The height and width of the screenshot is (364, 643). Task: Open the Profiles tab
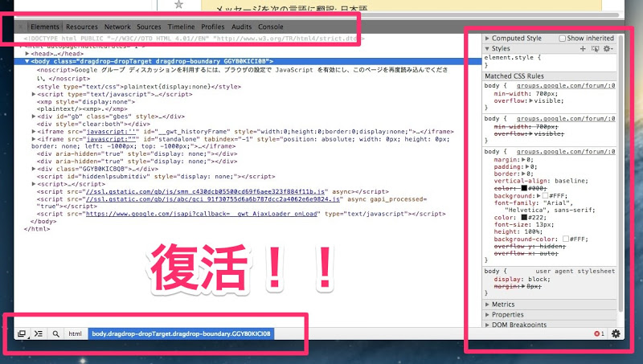(213, 27)
